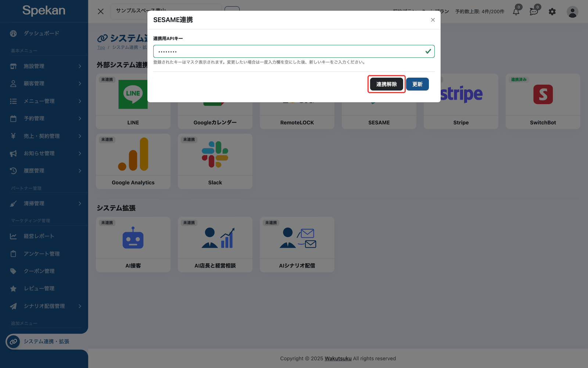Expand 売上・契約管理 chevron
Image resolution: width=588 pixels, height=368 pixels.
click(x=80, y=136)
